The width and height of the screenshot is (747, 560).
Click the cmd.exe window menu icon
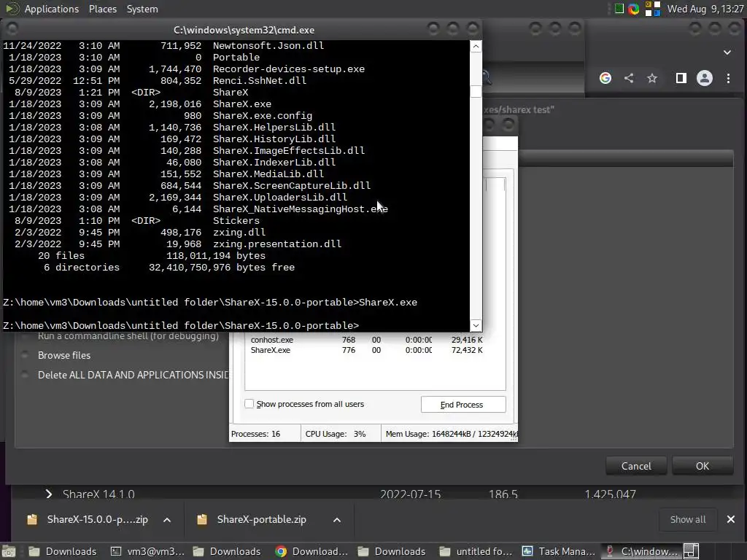coord(12,29)
